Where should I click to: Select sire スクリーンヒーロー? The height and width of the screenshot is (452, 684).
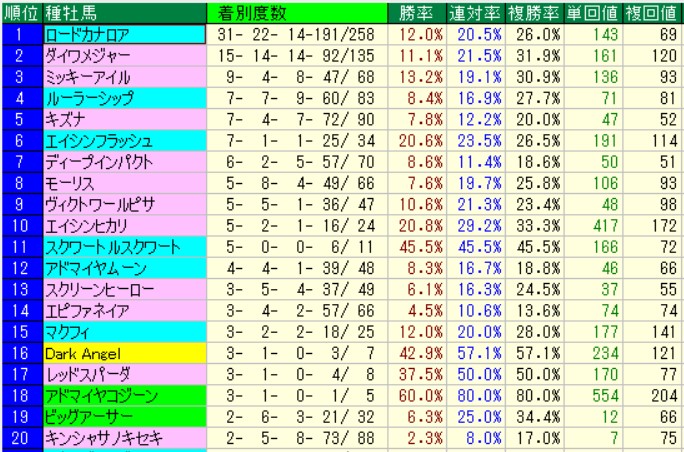coord(125,290)
